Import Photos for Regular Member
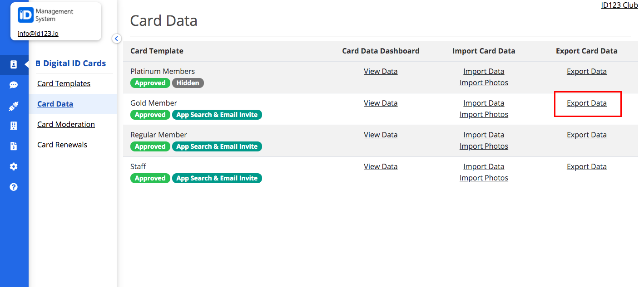Viewport: 644px width, 287px height. [x=484, y=146]
